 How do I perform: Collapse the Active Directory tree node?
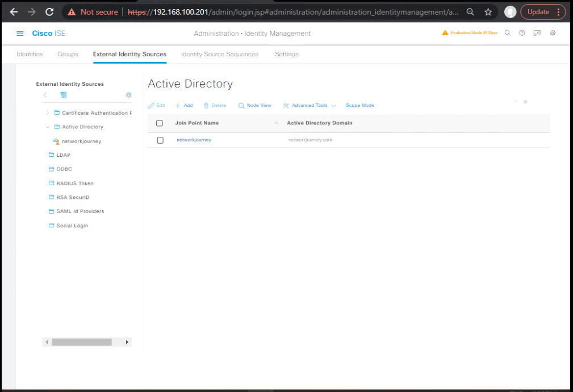(48, 127)
